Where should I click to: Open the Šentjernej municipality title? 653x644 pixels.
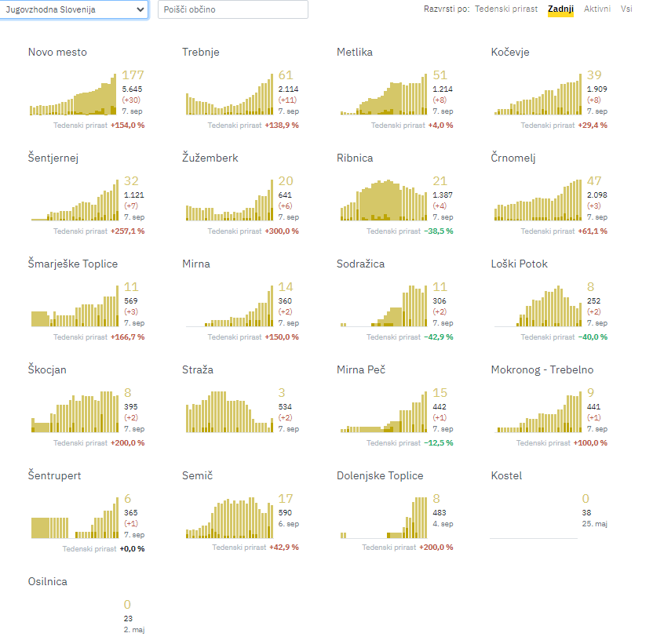point(53,158)
